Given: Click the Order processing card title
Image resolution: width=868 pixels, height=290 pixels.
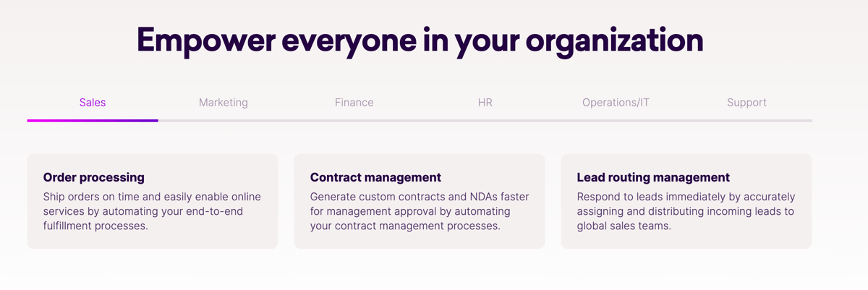Looking at the screenshot, I should pos(94,177).
